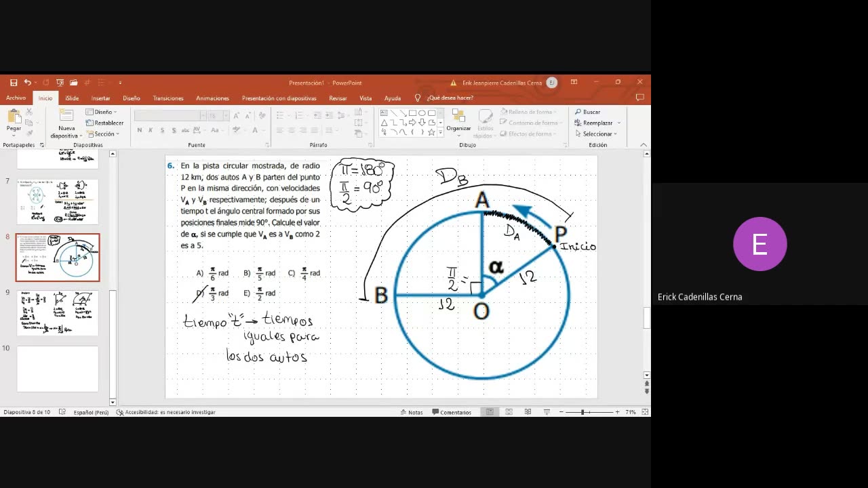
Task: Toggle left text alignment
Action: (x=279, y=130)
